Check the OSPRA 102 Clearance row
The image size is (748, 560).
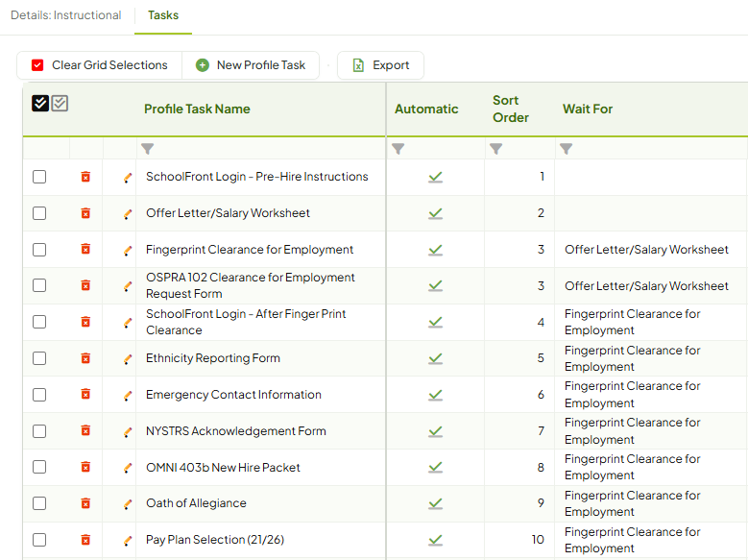pos(39,285)
